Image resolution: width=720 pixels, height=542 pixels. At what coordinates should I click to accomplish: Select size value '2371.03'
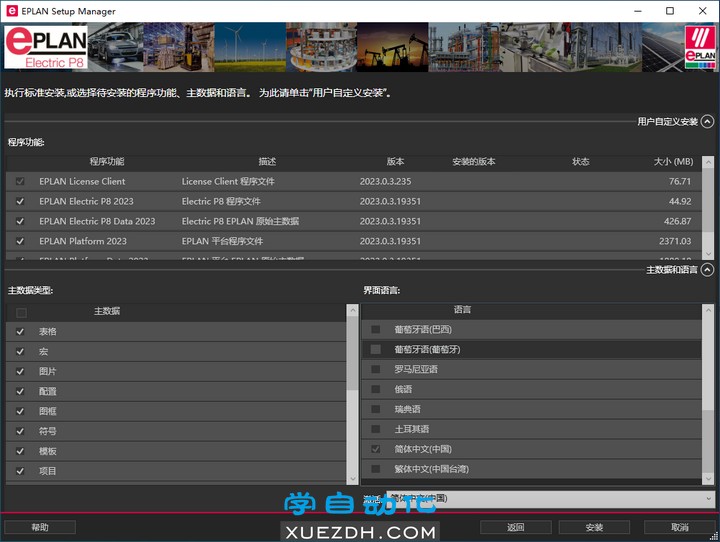pos(675,241)
